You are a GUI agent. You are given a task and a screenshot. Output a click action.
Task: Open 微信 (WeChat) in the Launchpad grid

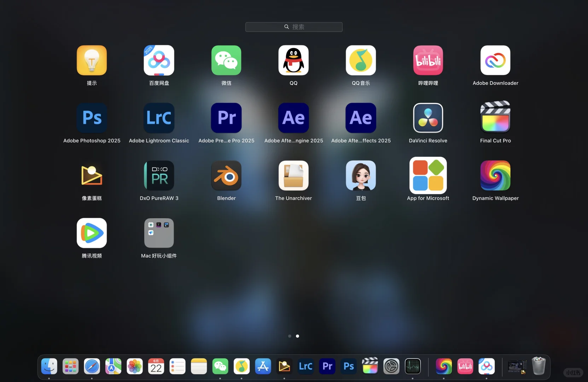click(226, 60)
